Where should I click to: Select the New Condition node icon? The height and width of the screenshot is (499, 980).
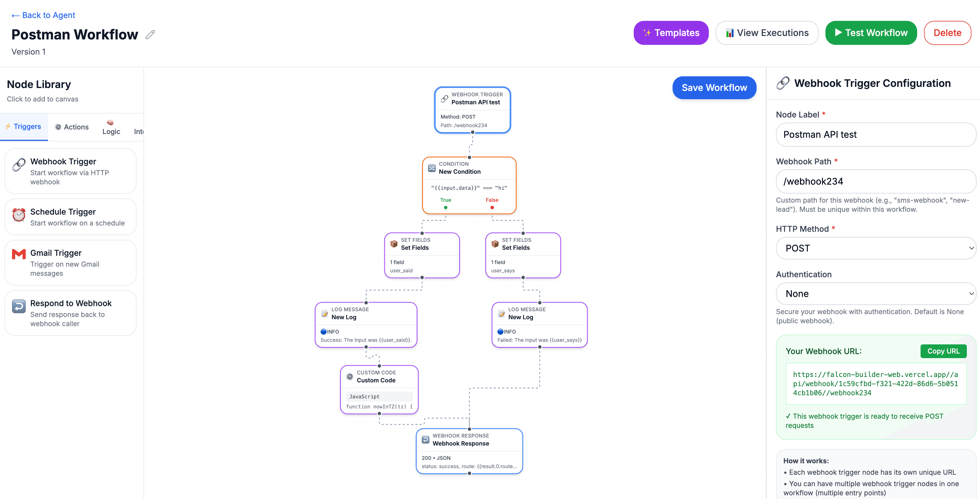[x=432, y=168]
